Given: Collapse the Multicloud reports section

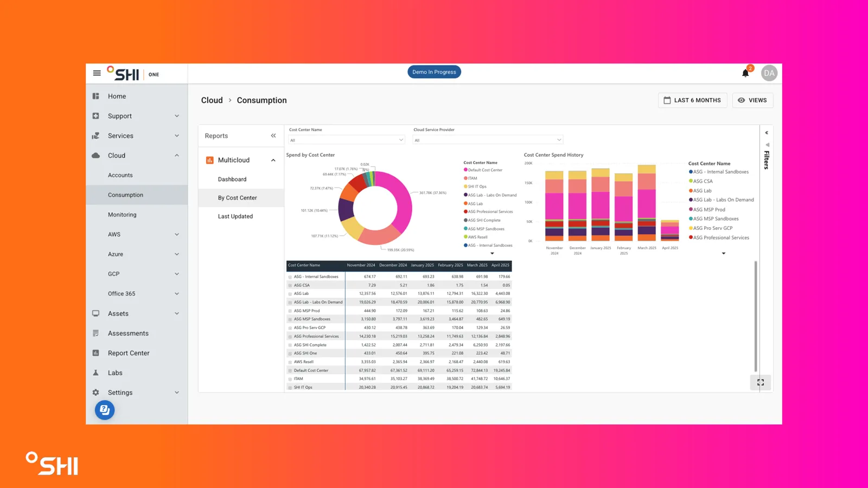Looking at the screenshot, I should (x=273, y=160).
